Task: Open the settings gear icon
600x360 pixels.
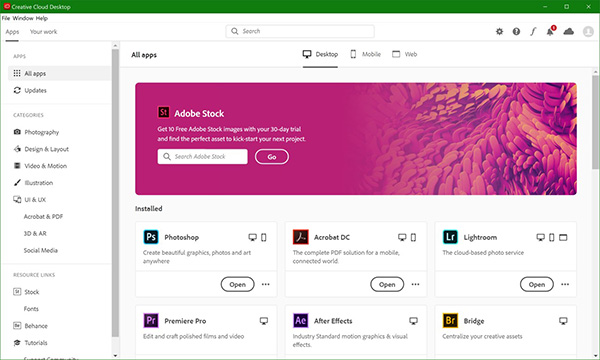Action: [x=499, y=31]
